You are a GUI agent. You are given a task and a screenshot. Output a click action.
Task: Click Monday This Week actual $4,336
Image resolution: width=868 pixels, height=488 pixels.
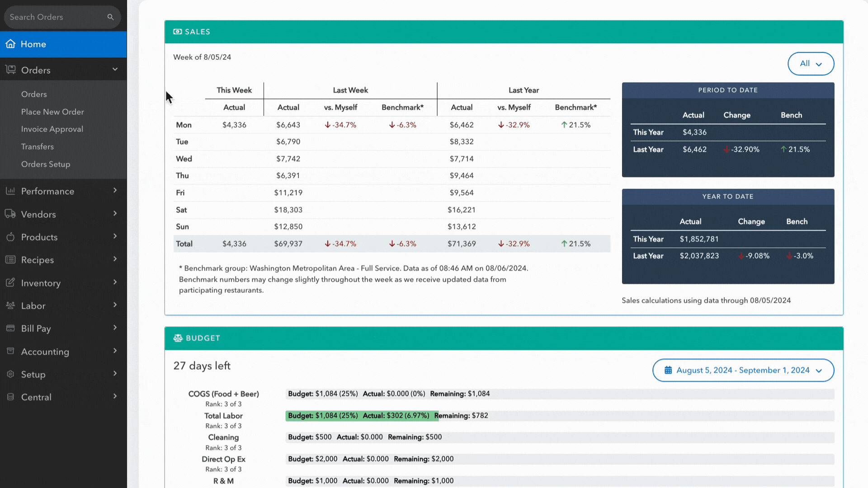click(x=234, y=125)
